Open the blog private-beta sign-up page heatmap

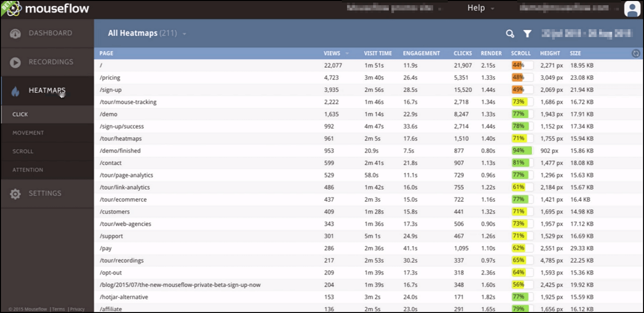pos(180,285)
